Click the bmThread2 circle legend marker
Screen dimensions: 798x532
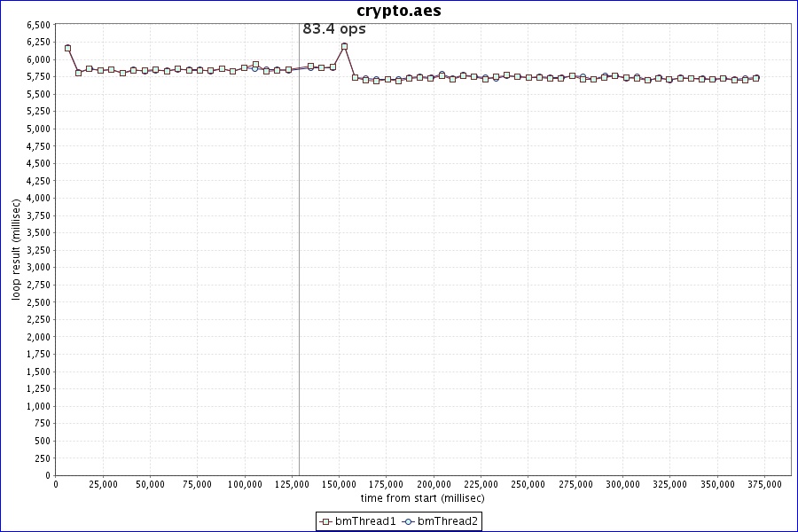(408, 521)
